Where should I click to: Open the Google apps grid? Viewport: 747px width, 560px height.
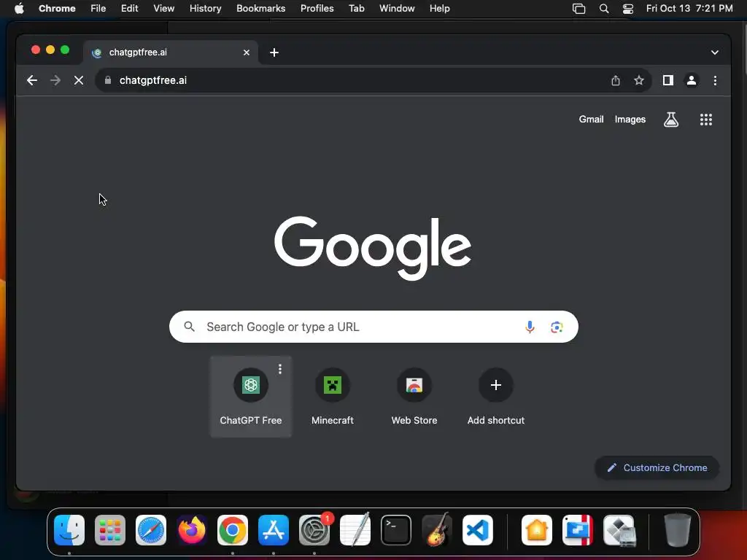(706, 120)
